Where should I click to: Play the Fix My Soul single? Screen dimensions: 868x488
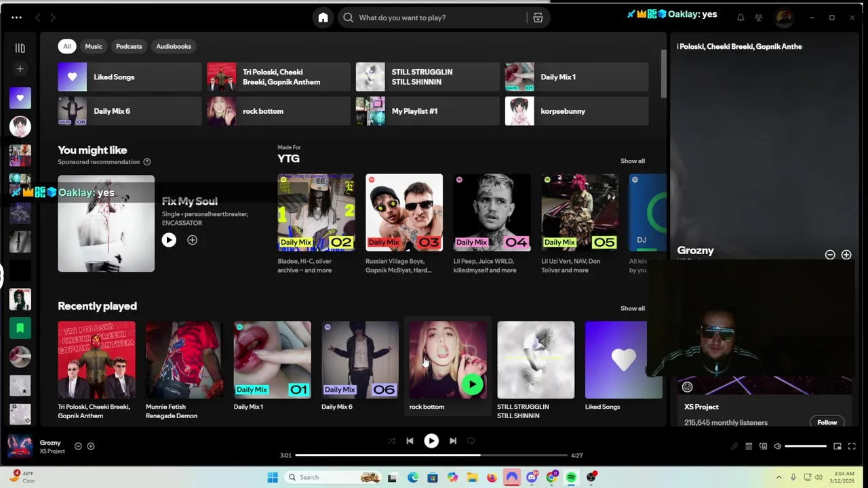point(169,240)
